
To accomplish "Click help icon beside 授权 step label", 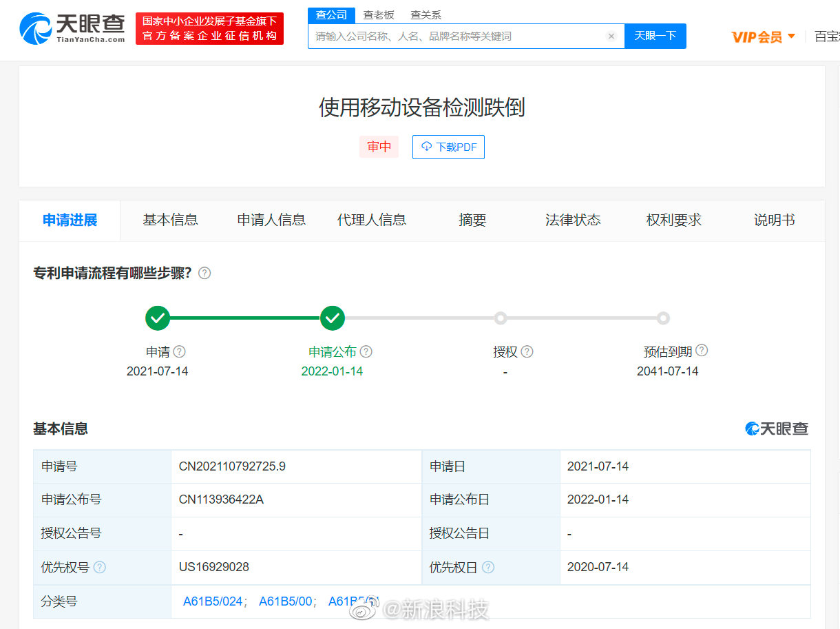I will (527, 351).
